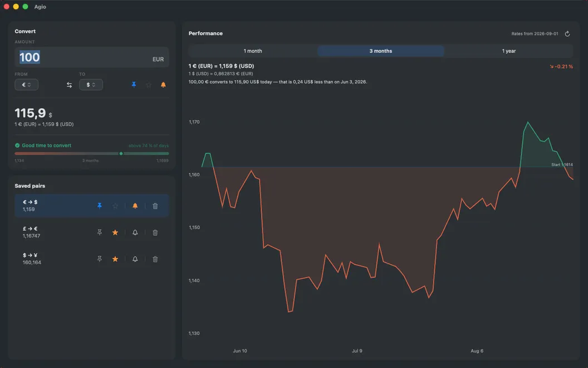This screenshot has height=368, width=588.
Task: Click the 1 $ (USD) = 0,862813 € (EUR) line
Action: point(221,74)
